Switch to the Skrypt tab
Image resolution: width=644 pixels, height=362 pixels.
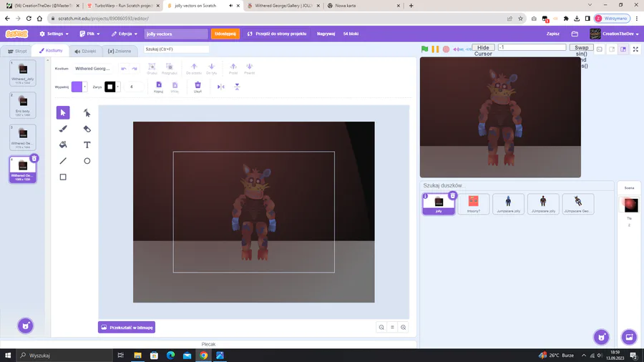(x=17, y=51)
